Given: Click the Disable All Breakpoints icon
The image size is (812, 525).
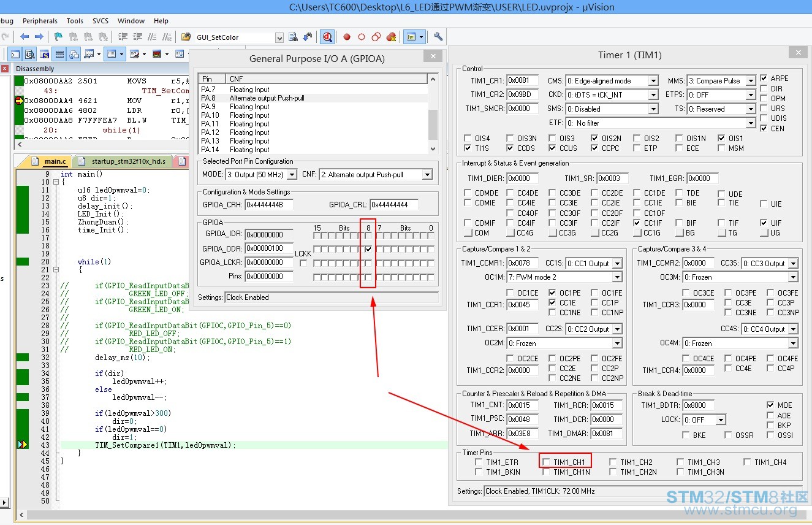Looking at the screenshot, I should click(x=376, y=37).
